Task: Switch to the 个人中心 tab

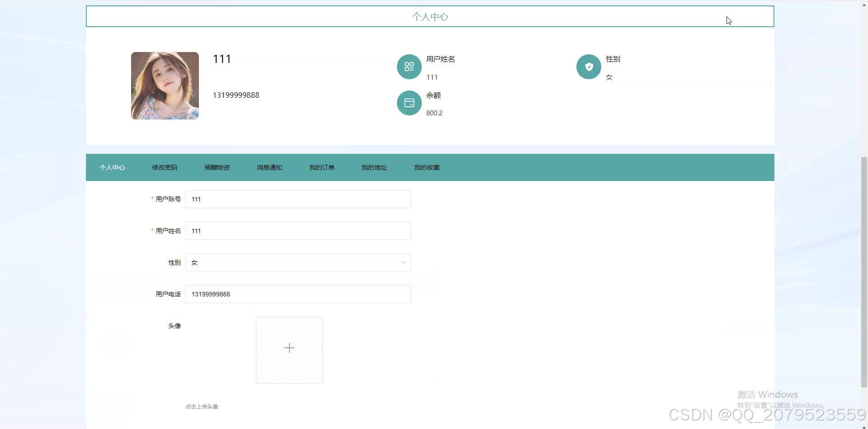Action: [112, 167]
